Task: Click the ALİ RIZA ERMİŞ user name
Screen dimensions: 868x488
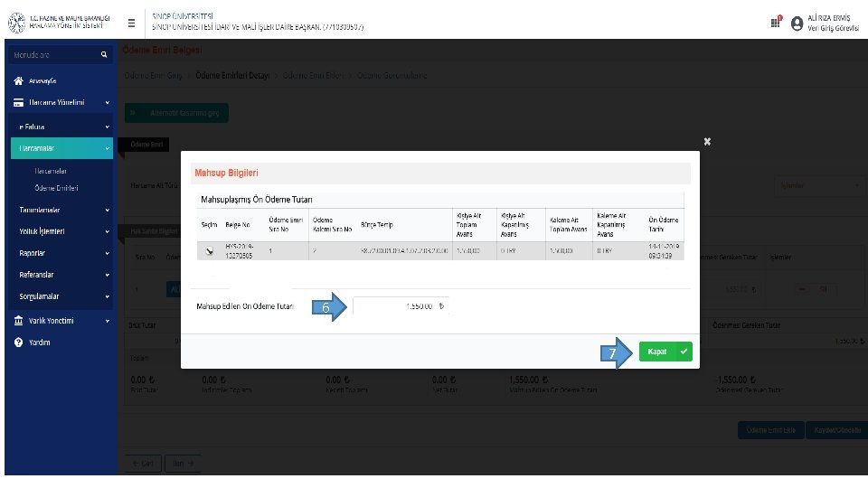Action: (x=829, y=18)
